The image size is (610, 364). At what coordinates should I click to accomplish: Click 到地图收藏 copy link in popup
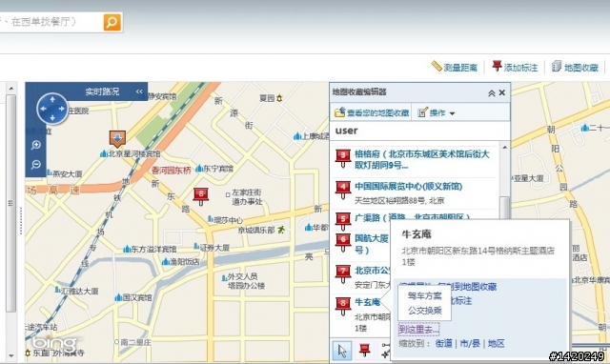(x=474, y=287)
